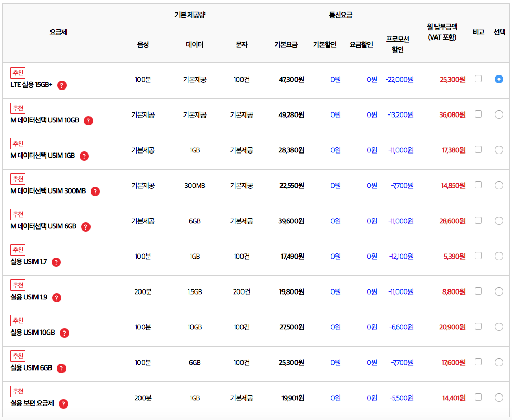Screen dimensions: 512x420
Task: Click promotion discount -5,500원
Action: pyautogui.click(x=401, y=398)
